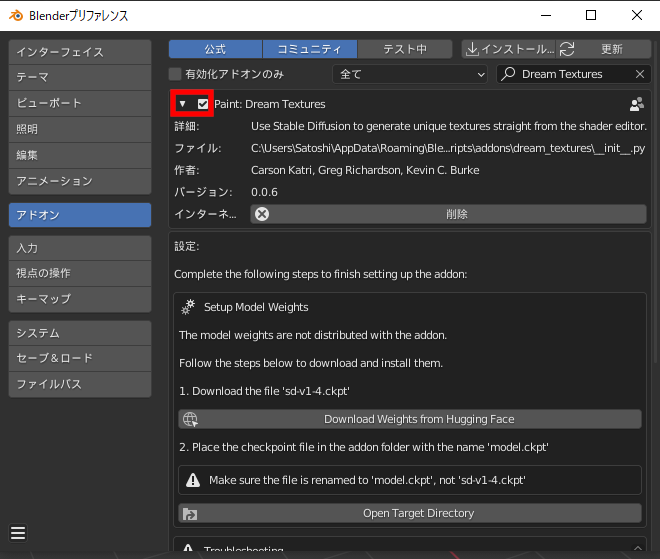Collapse the Dream Textures addon details triangle
The image size is (660, 559).
182,104
